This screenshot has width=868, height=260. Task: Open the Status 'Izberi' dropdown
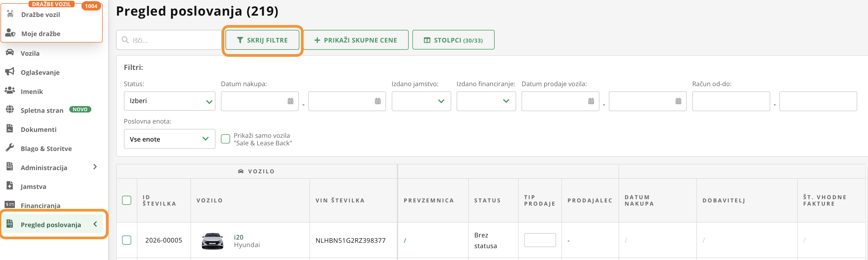click(169, 101)
